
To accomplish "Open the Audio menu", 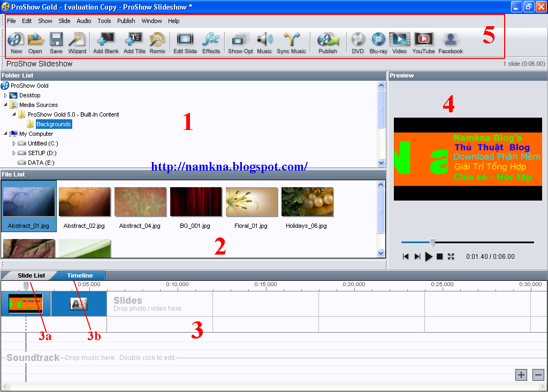I will pos(84,21).
